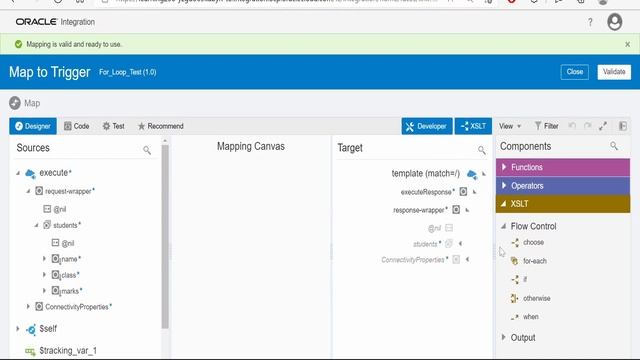Select the marks source element

click(67, 291)
